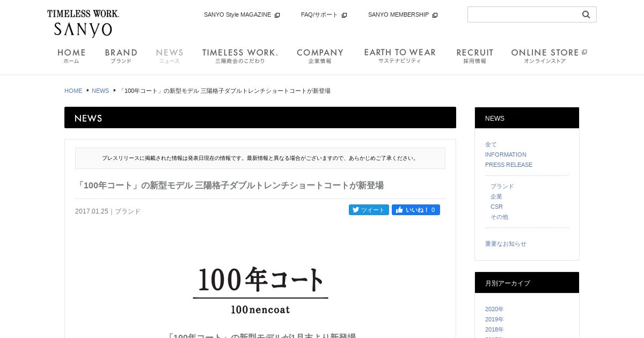This screenshot has width=644, height=338.
Task: Go to HOME in main navigation
Action: click(71, 56)
